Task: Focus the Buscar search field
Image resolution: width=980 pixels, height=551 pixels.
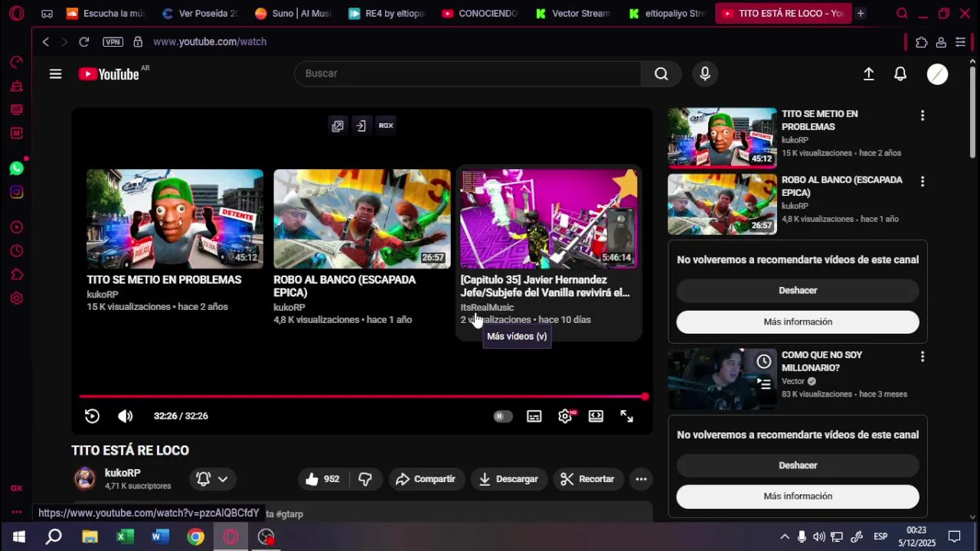Action: 467,73
